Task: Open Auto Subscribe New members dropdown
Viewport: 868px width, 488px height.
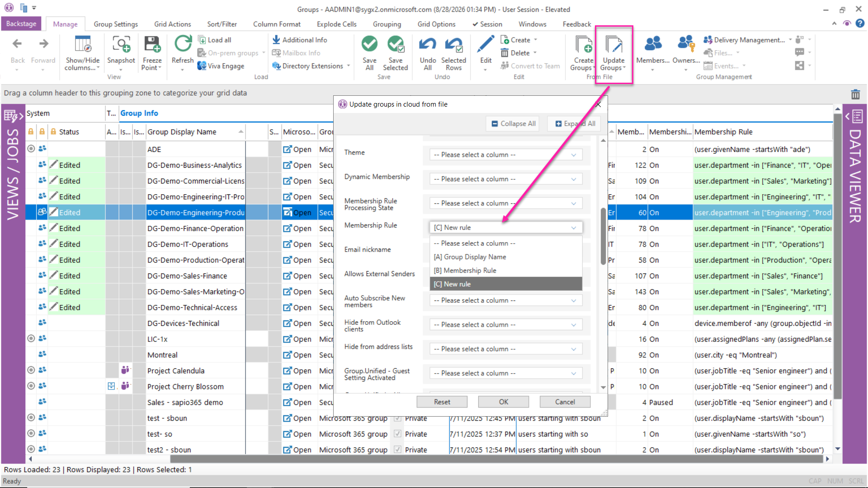Action: [505, 300]
